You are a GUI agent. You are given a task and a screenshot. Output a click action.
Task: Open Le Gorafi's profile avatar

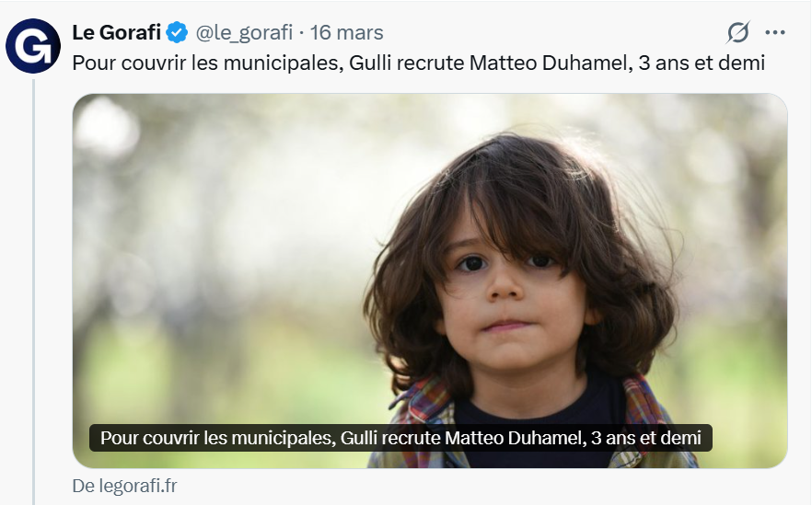pyautogui.click(x=33, y=45)
